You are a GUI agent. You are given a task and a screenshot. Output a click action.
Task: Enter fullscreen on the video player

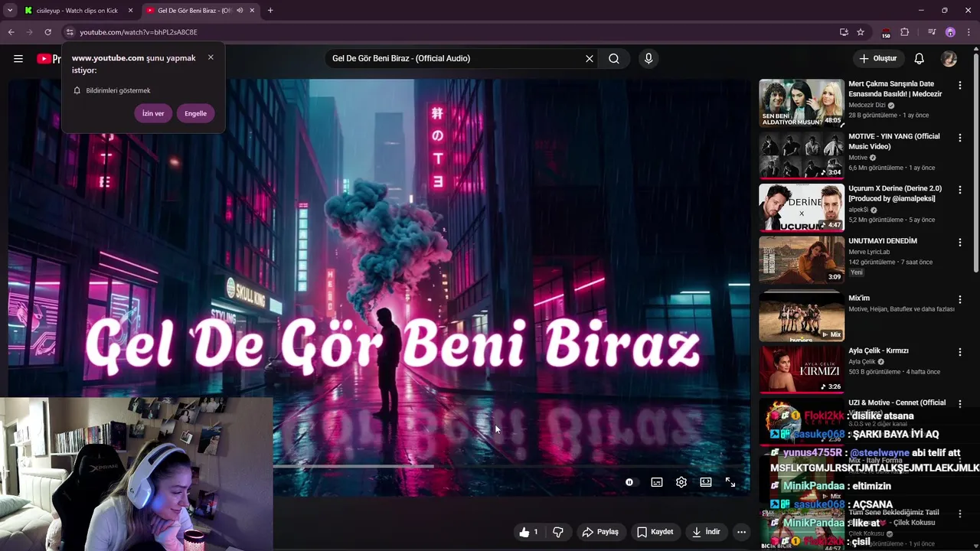coord(730,482)
